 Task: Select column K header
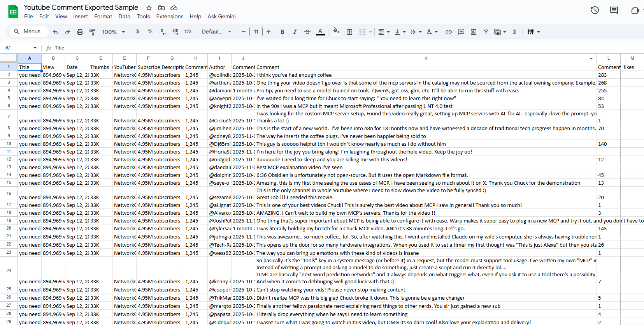426,58
